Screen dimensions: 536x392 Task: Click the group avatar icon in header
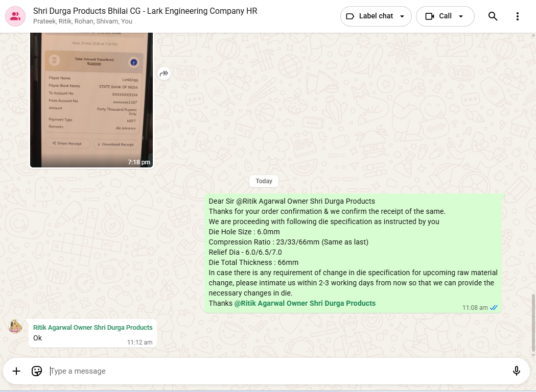15,16
